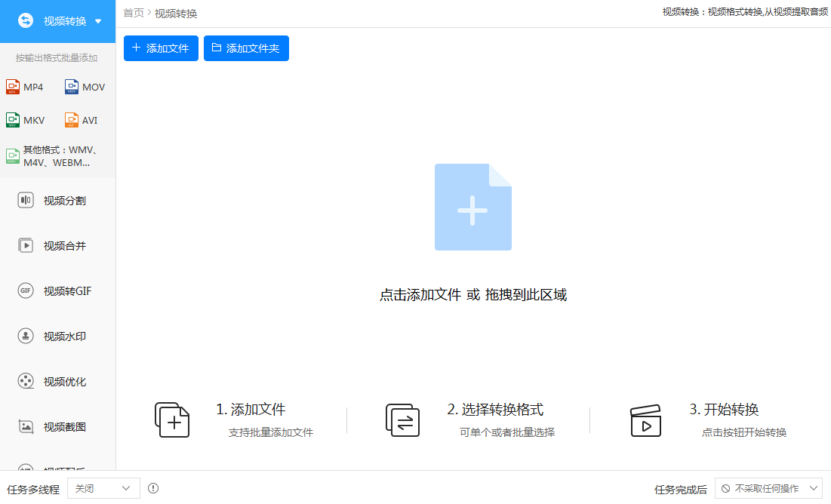This screenshot has height=504, width=831.
Task: Click the top-right 视频转换 description text
Action: tap(745, 11)
